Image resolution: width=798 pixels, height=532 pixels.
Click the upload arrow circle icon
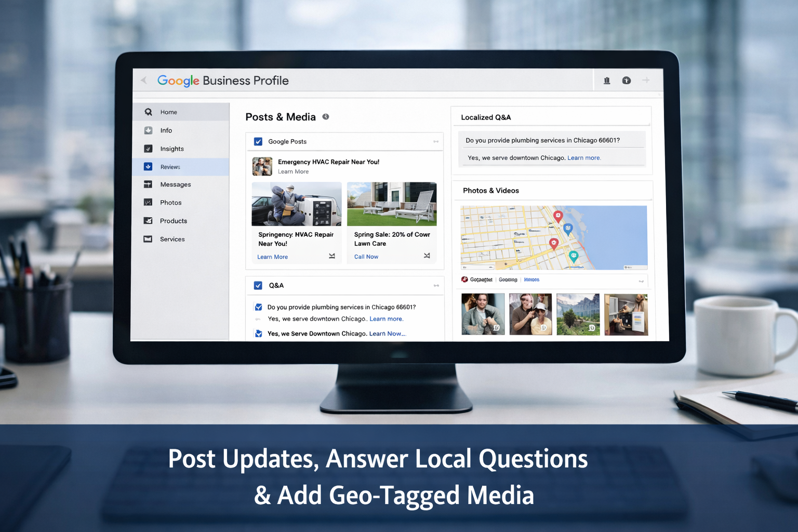coord(627,81)
